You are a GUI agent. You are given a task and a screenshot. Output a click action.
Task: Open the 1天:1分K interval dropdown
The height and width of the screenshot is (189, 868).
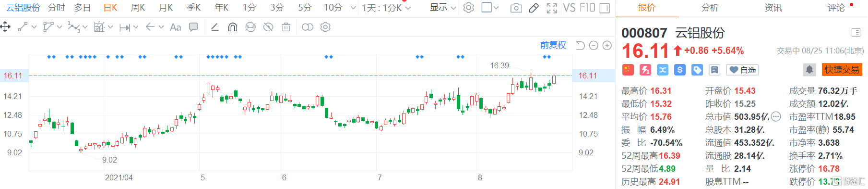[x=386, y=8]
